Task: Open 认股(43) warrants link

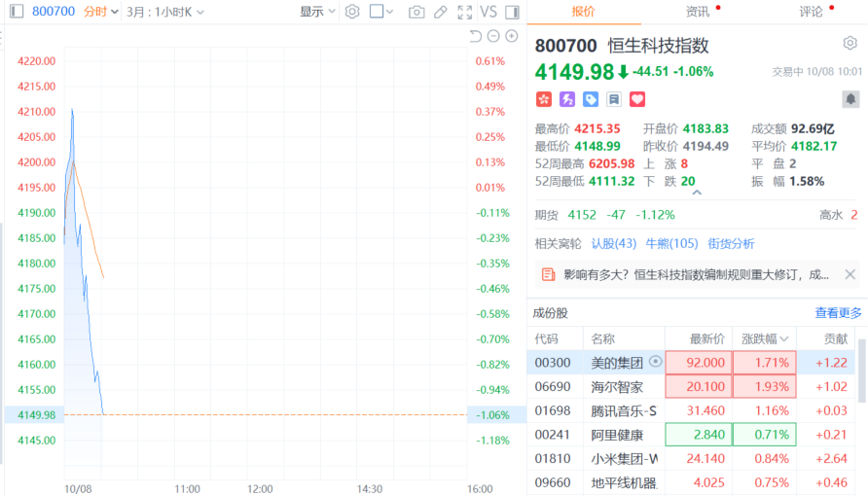Action: 613,244
